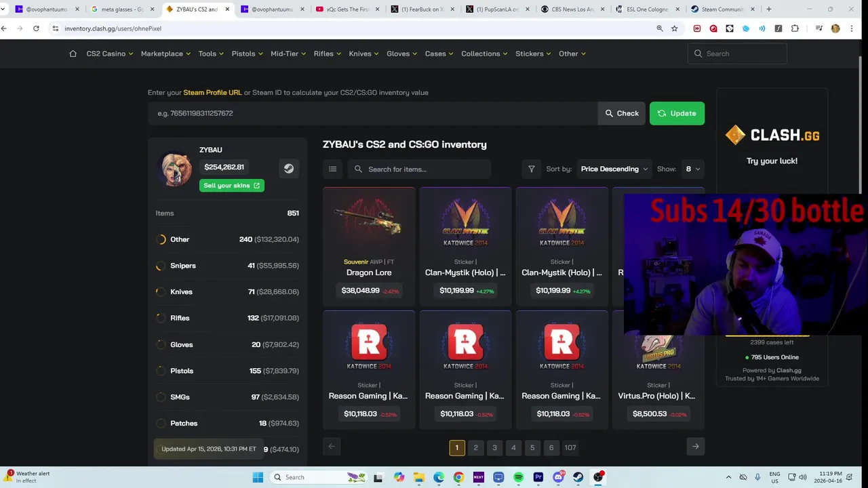
Task: Open Premiere Pro from the taskbar
Action: point(538,477)
